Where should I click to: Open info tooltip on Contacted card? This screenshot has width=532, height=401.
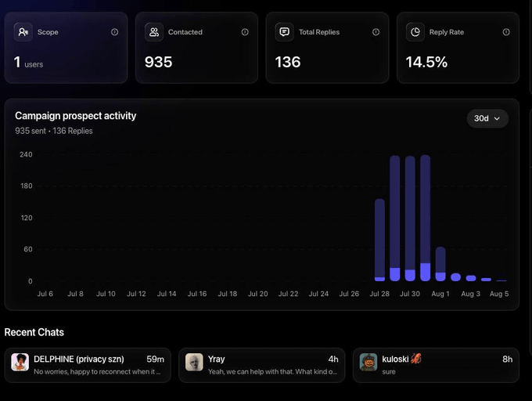(245, 32)
